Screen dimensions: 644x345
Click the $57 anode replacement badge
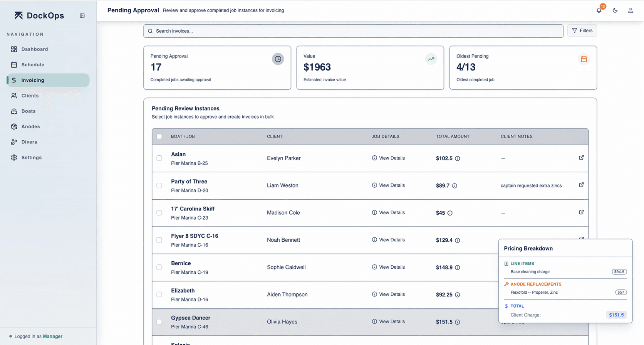click(x=621, y=292)
